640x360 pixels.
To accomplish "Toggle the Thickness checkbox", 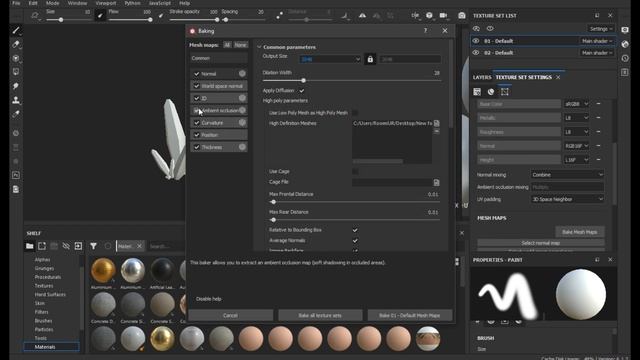I will [196, 147].
